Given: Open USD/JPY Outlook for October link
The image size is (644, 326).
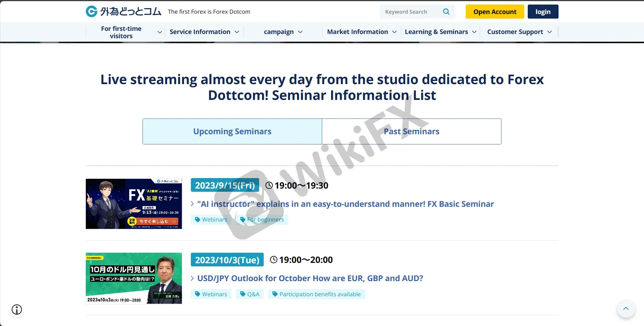Looking at the screenshot, I should point(310,278).
